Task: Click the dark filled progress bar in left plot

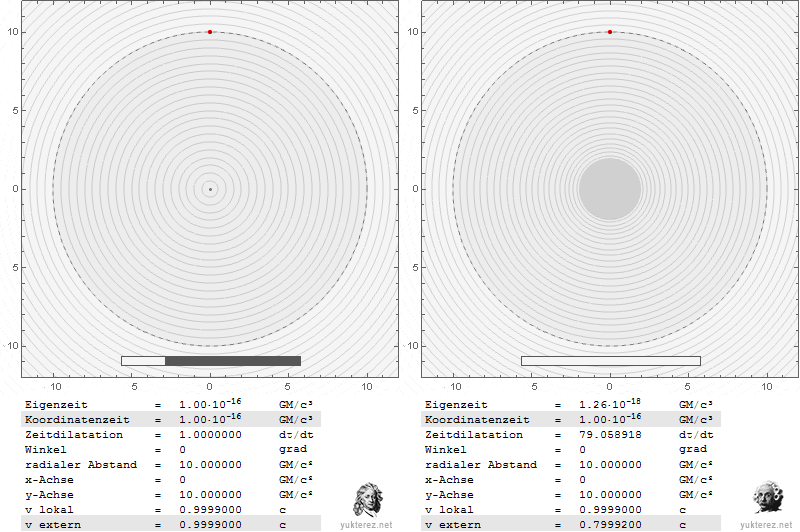Action: click(x=232, y=361)
